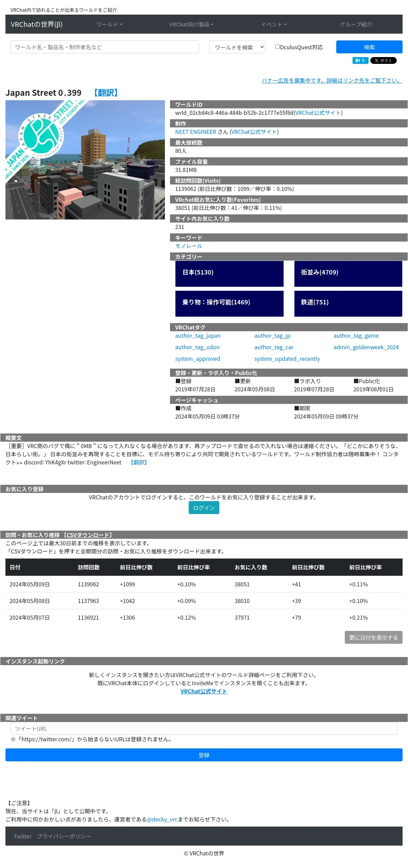The height and width of the screenshot is (868, 408).
Task: Click the blue 検索 button
Action: [369, 47]
